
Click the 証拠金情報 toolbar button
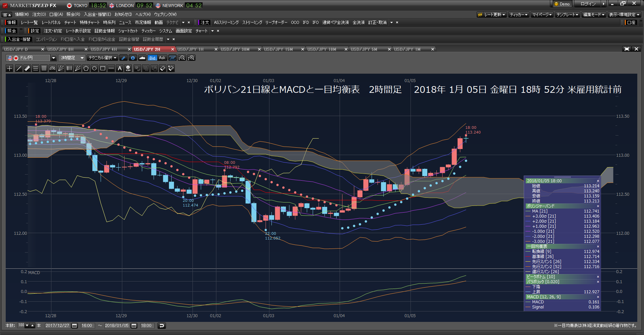coord(104,31)
